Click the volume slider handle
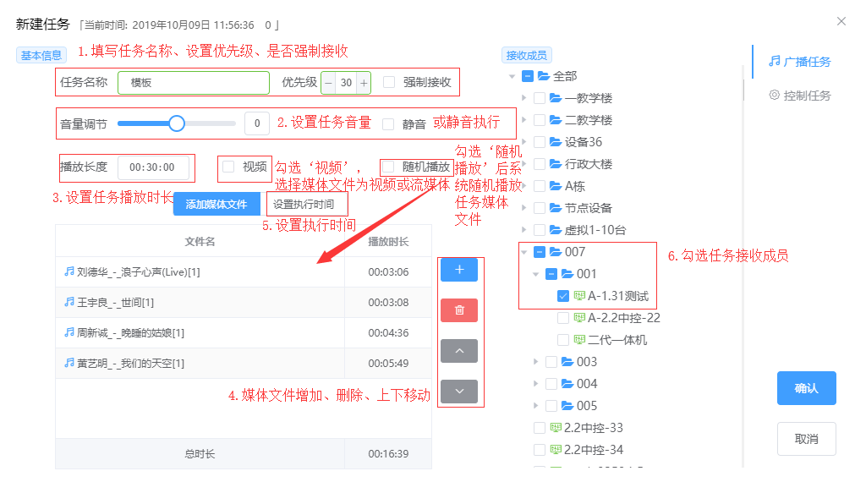This screenshot has width=855, height=504. pos(176,123)
